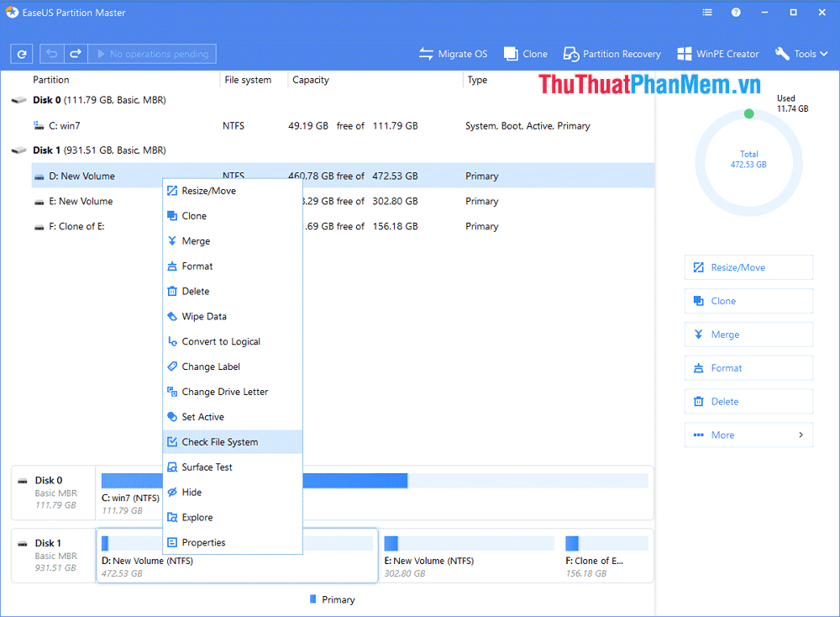Image resolution: width=840 pixels, height=617 pixels.
Task: Open the operations list icon in title bar
Action: pos(706,12)
